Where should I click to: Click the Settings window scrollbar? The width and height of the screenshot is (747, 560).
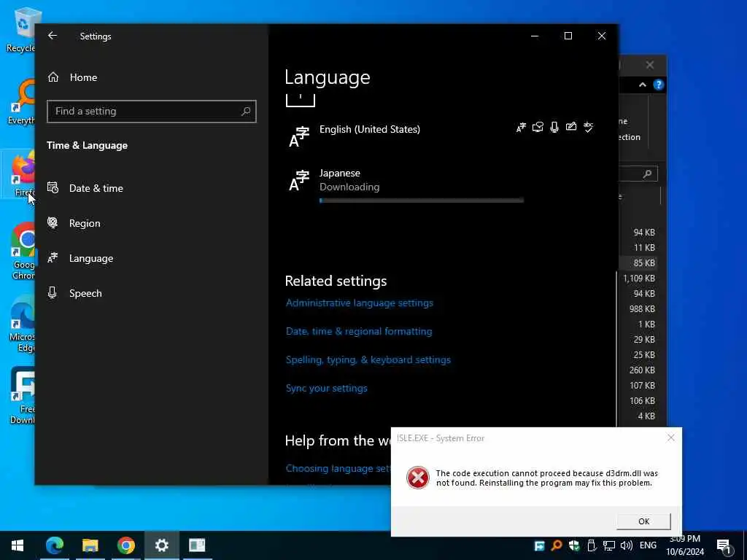[x=616, y=348]
